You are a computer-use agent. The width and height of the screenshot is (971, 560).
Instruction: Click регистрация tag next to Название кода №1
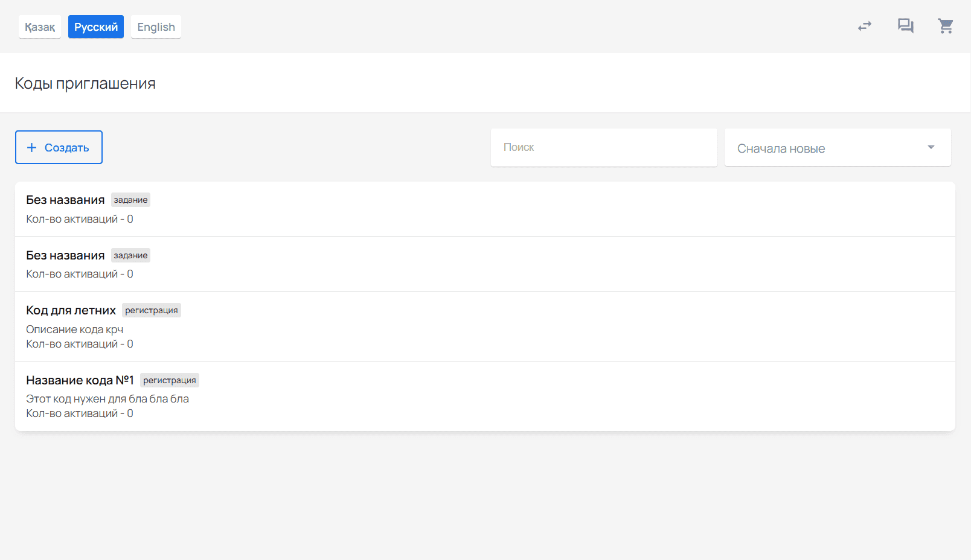[x=170, y=380]
